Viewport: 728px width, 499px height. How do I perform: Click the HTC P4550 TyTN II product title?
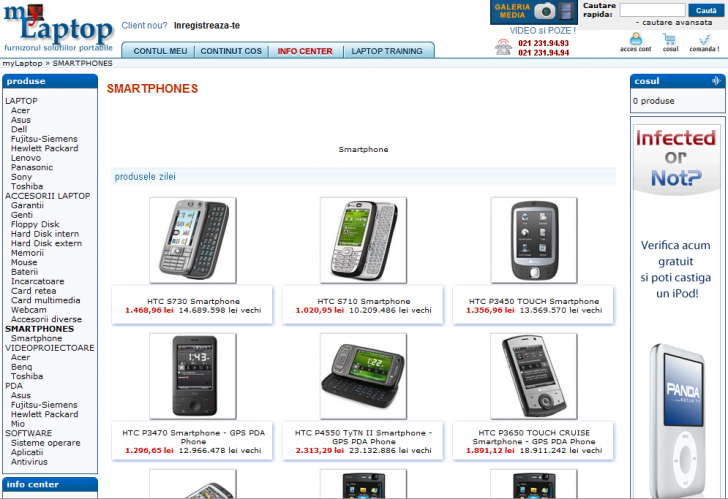point(364,437)
